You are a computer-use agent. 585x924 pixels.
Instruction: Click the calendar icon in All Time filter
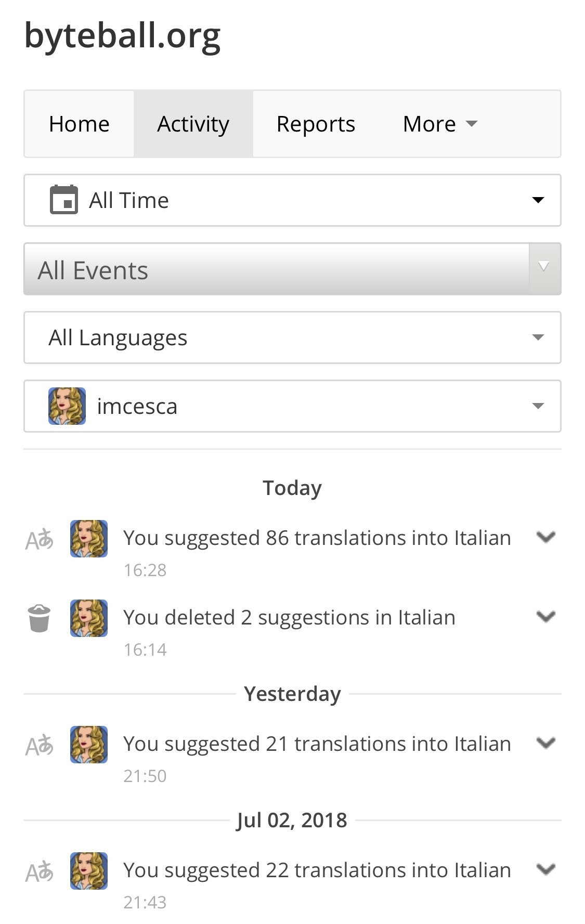(63, 200)
